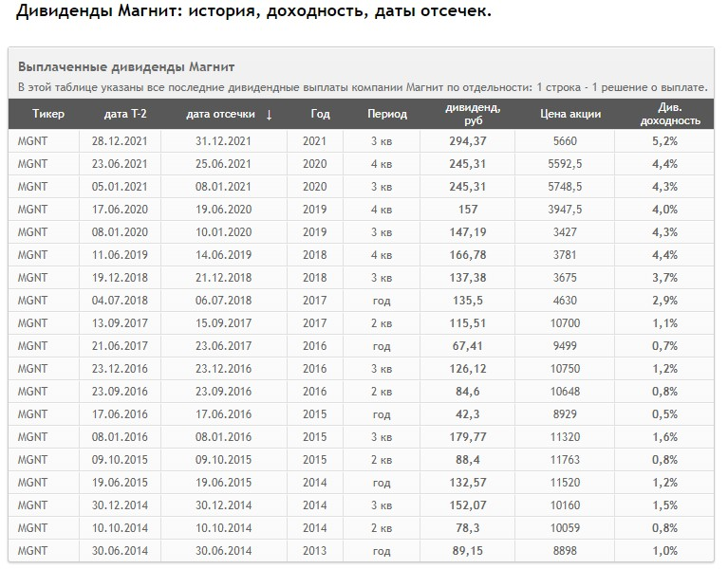Click the T-2 date 28.12.2021
This screenshot has width=728, height=569.
(x=120, y=141)
